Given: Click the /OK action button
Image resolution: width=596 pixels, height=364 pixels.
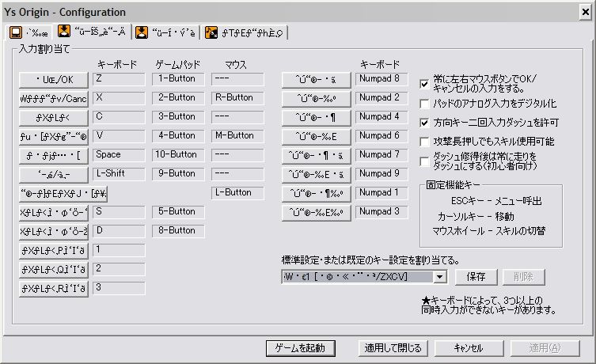Looking at the screenshot, I should point(54,80).
